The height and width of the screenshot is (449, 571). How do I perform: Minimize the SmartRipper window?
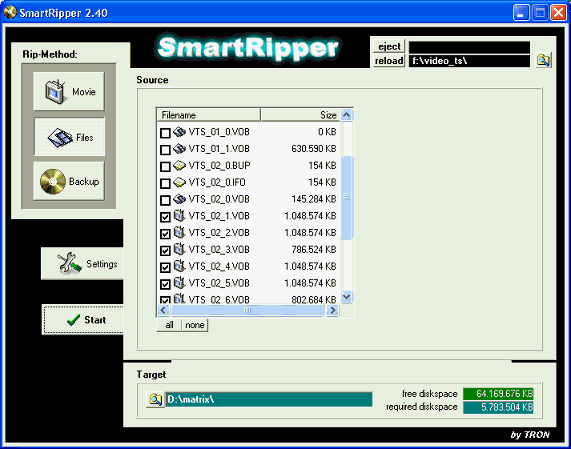point(521,13)
